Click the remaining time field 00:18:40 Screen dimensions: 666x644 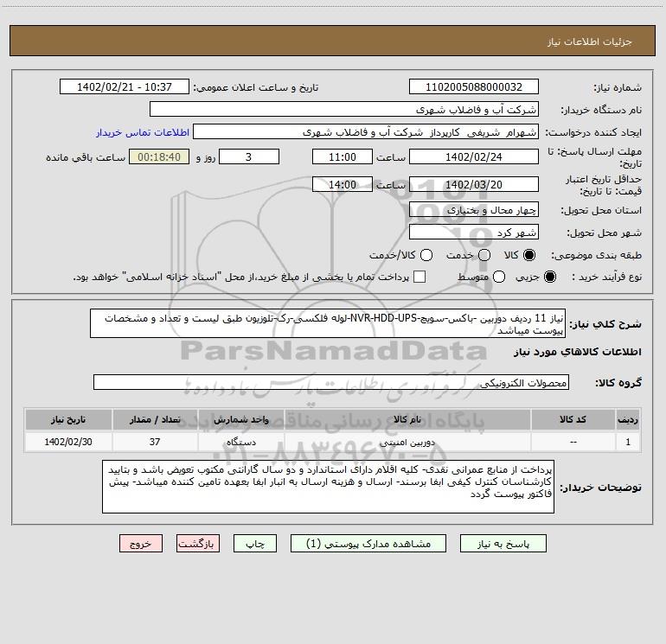click(159, 156)
